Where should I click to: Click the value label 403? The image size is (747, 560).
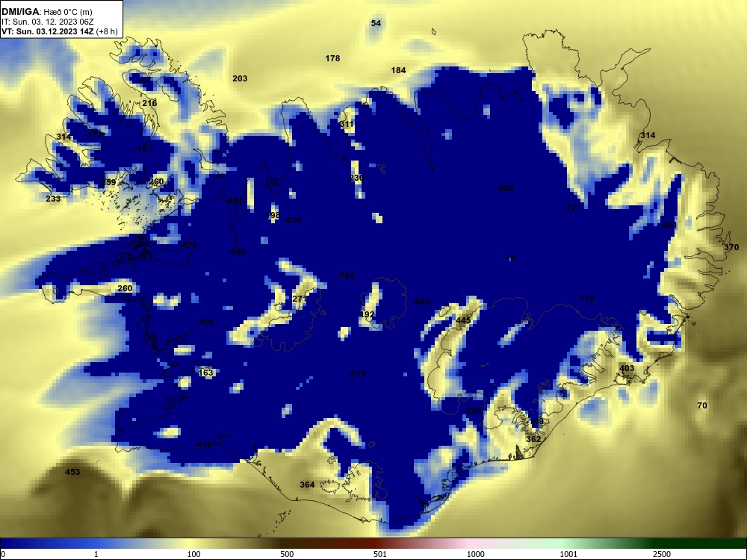point(627,368)
